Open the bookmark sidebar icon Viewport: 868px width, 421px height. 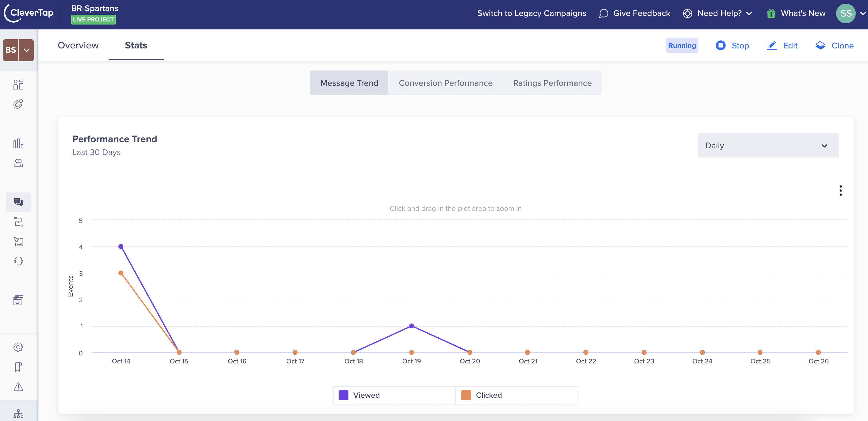pyautogui.click(x=18, y=367)
